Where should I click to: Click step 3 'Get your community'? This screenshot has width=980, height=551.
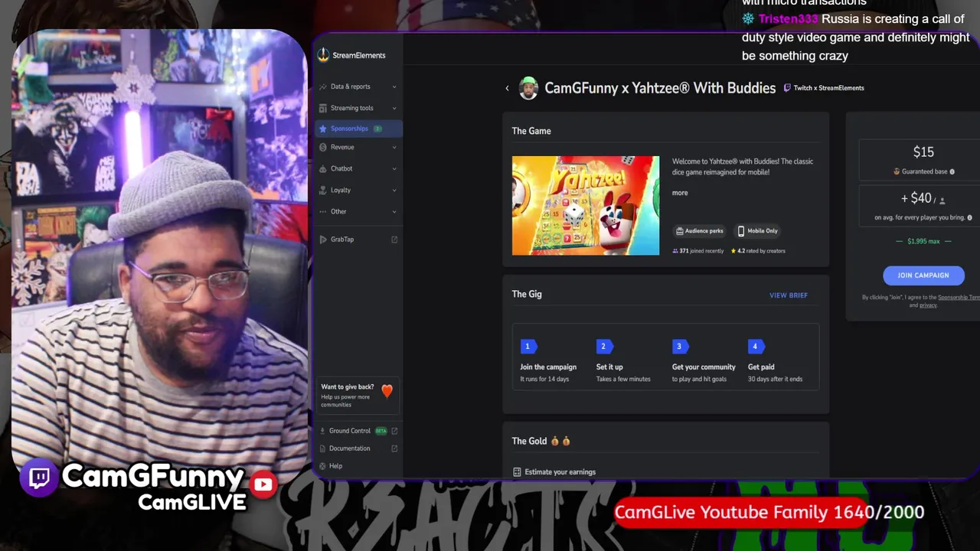[x=704, y=361]
